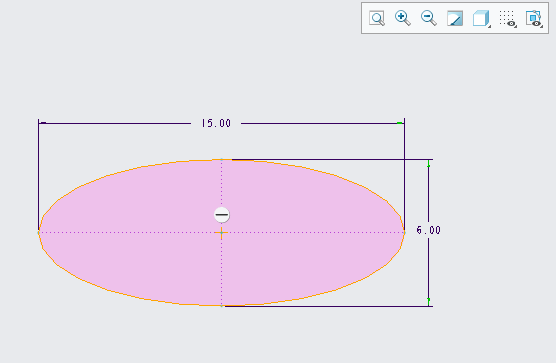556x363 pixels.
Task: Select the Zoom Out magnifier tool
Action: (x=429, y=18)
